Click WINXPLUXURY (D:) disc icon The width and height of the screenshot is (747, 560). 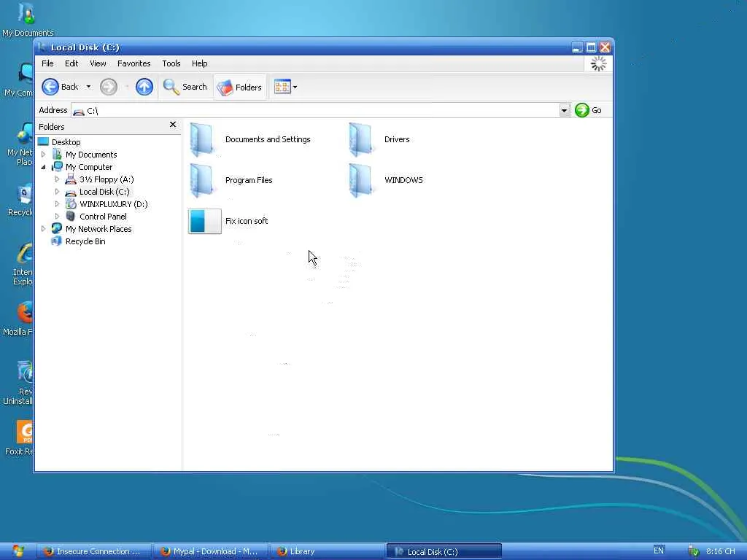pyautogui.click(x=71, y=204)
